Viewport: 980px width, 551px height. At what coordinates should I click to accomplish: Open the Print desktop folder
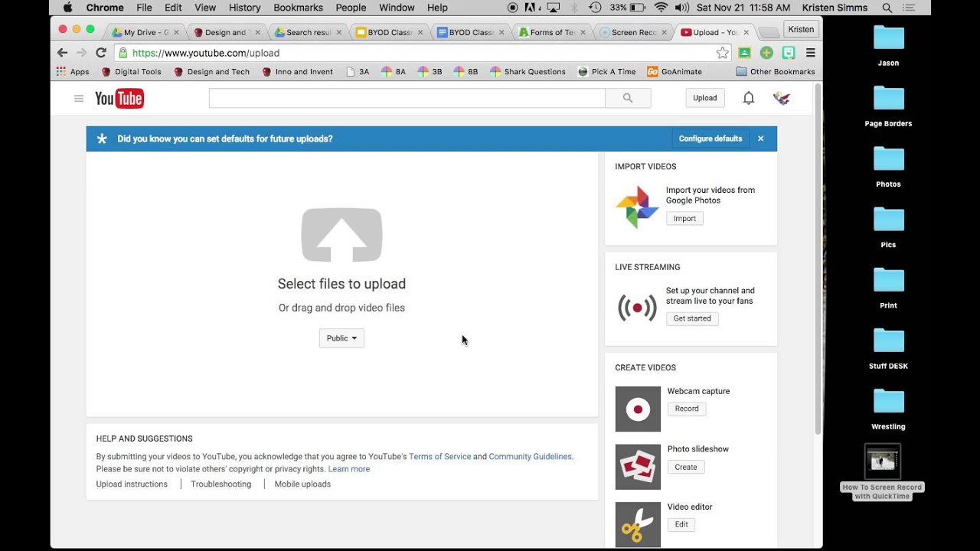[888, 289]
